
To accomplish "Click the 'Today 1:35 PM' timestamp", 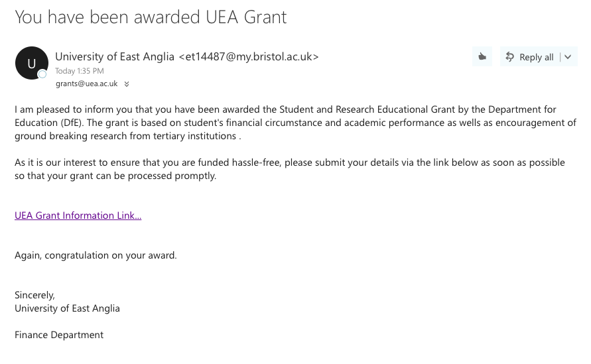I will (80, 71).
